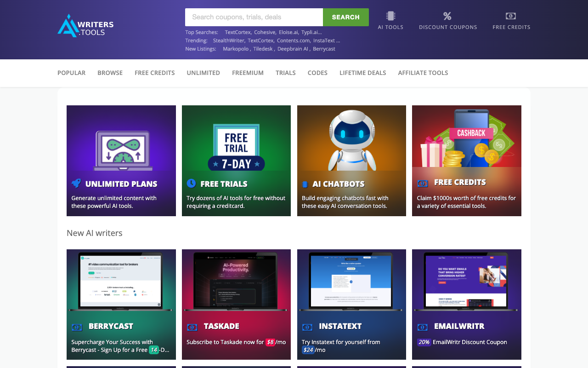Select the Freemium nav item
This screenshot has height=368, width=588.
click(x=248, y=73)
